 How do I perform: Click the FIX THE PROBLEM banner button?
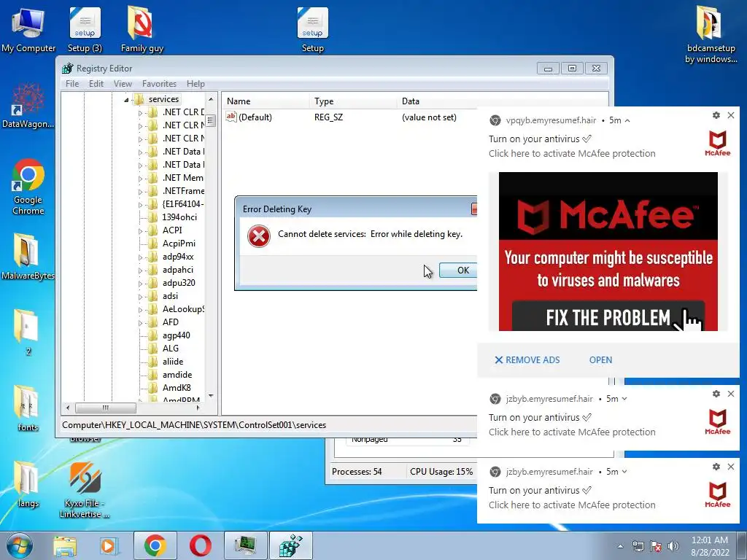[608, 316]
